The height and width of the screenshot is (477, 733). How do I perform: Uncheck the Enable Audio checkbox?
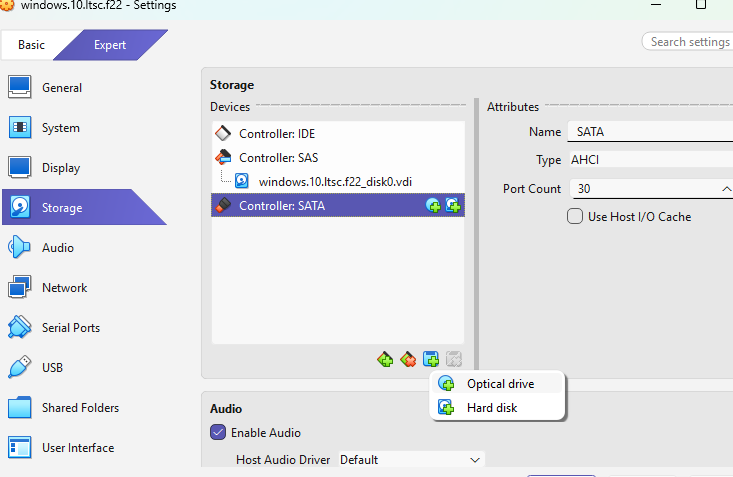218,433
